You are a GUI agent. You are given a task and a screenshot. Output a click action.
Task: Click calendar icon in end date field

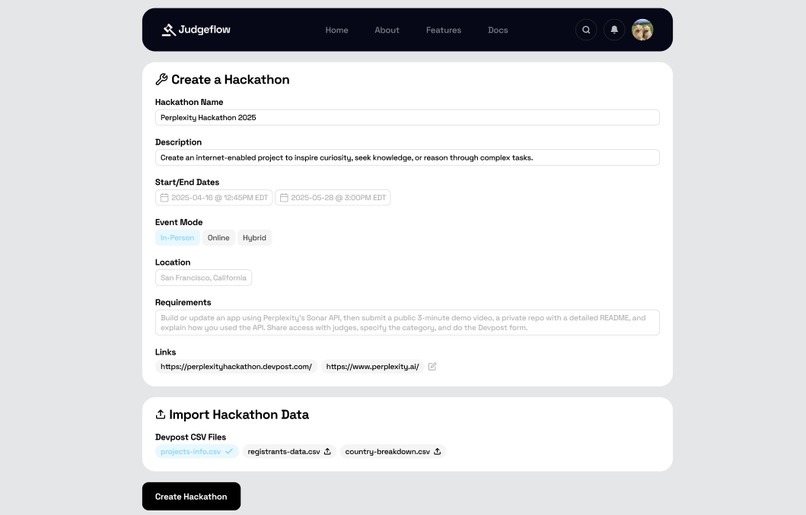pos(284,197)
